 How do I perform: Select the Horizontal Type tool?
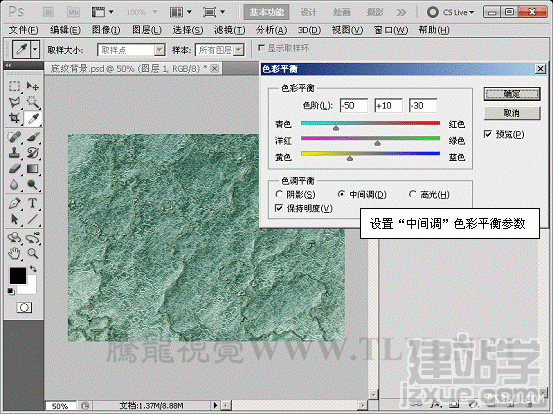coord(32,203)
